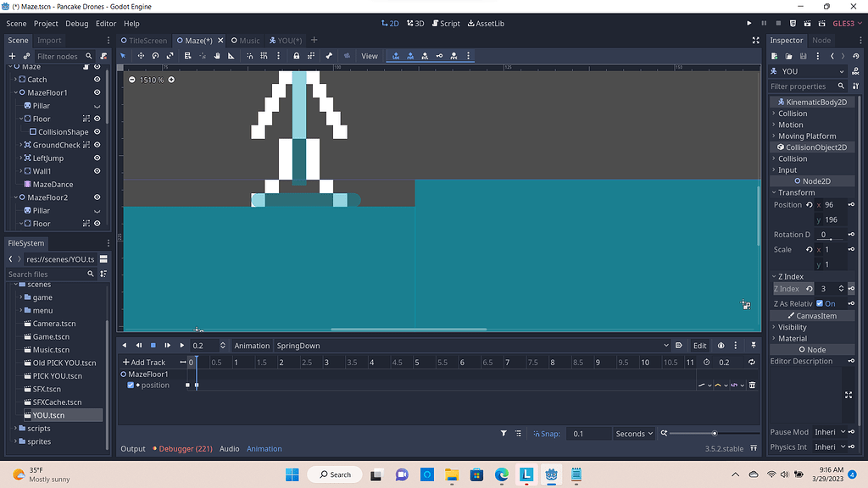Adjust the animation timeline zoom slider
This screenshot has height=488, width=868.
pos(716,433)
